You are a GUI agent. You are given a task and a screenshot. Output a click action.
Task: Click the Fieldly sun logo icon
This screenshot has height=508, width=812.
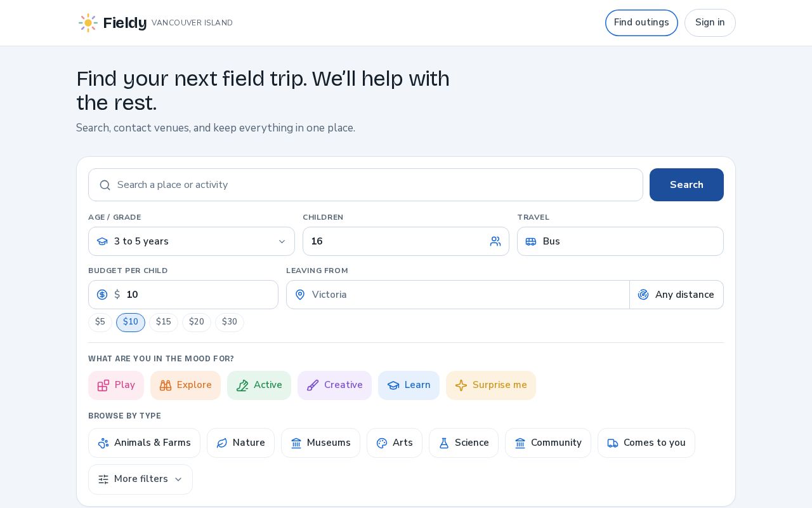88,23
